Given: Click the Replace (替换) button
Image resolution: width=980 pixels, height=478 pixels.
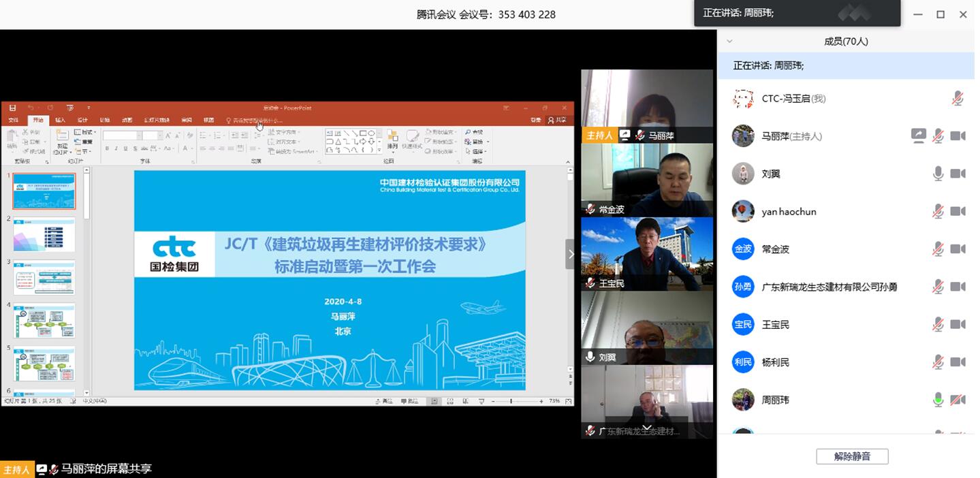Looking at the screenshot, I should 475,142.
